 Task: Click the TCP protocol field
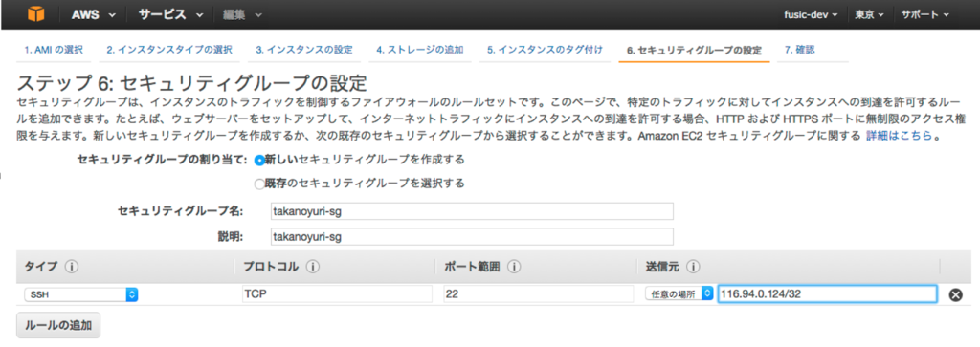(336, 294)
